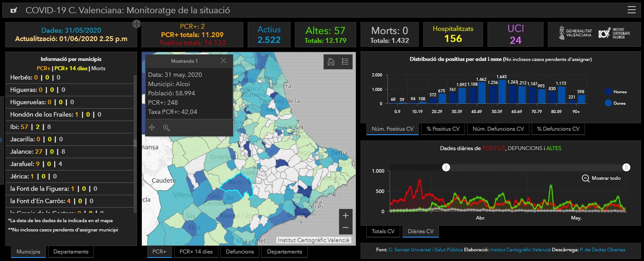The width and height of the screenshot is (644, 261).
Task: Expand the date panel with the fullscreen icon
Action: (x=137, y=24)
